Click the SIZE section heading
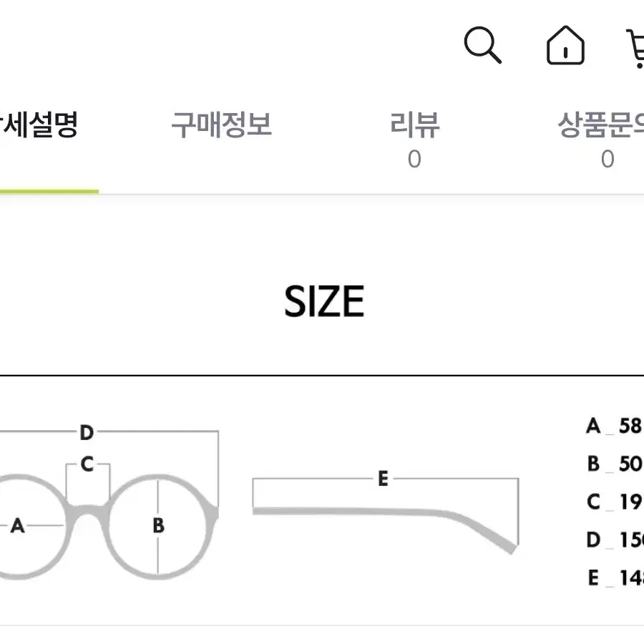644x644 pixels. coord(324,302)
